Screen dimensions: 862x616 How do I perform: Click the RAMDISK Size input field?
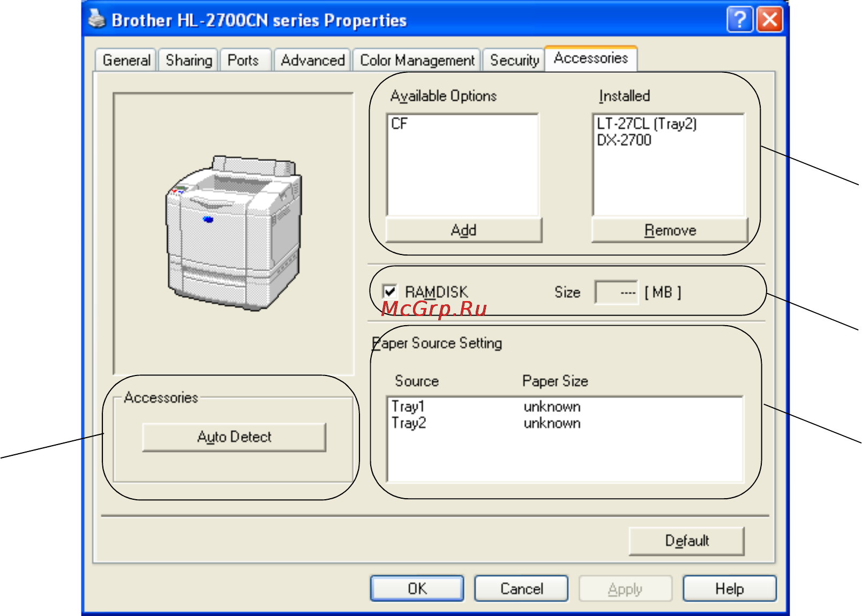[x=616, y=292]
